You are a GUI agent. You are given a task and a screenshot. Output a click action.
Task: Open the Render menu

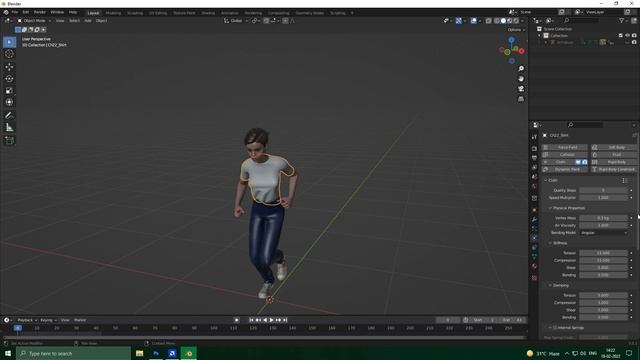pyautogui.click(x=40, y=12)
